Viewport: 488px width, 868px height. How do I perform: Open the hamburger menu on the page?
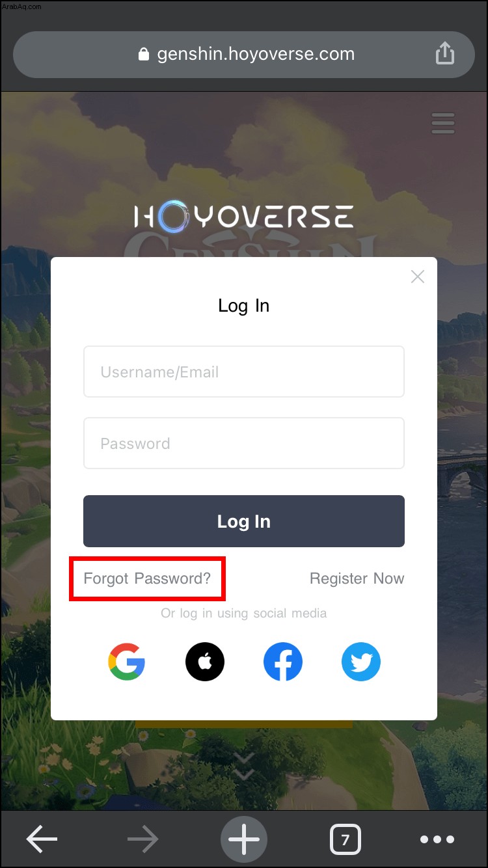(x=443, y=123)
